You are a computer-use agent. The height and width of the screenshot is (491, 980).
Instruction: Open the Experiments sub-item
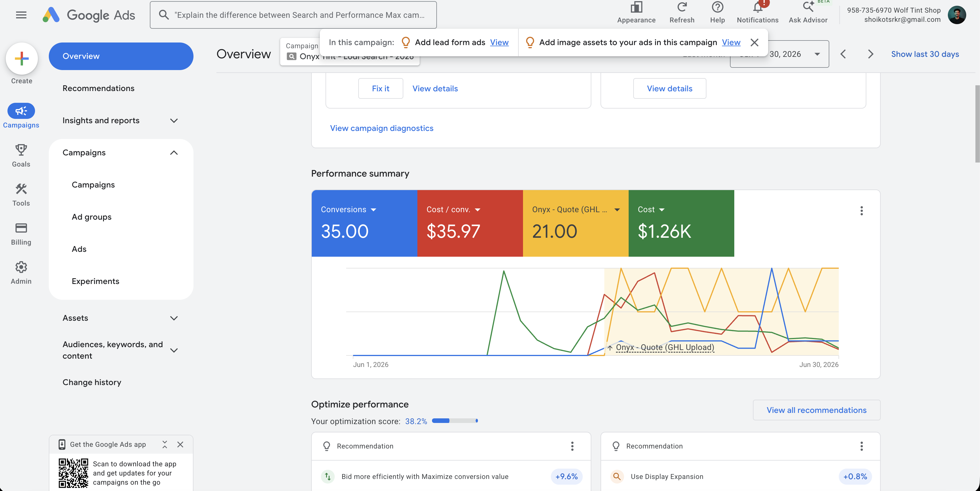click(x=95, y=281)
